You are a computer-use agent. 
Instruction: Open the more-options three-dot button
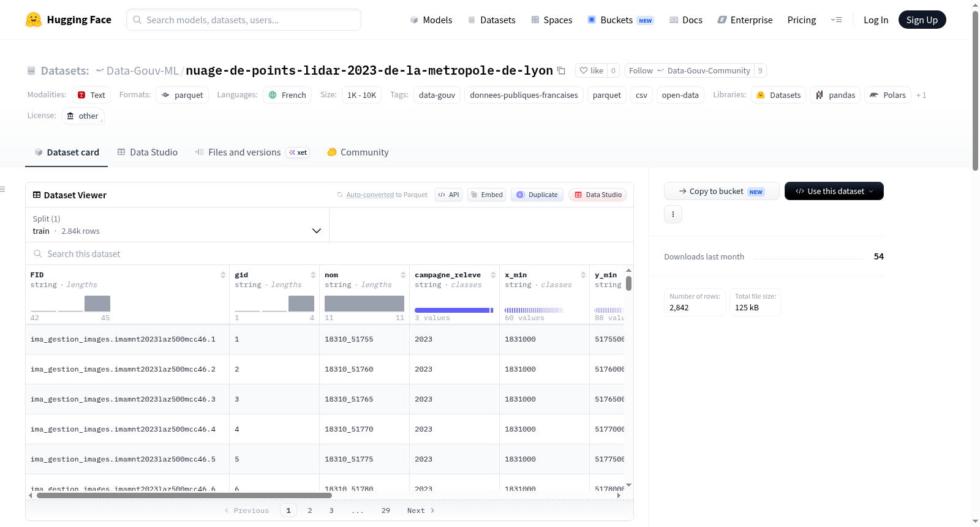coord(673,214)
